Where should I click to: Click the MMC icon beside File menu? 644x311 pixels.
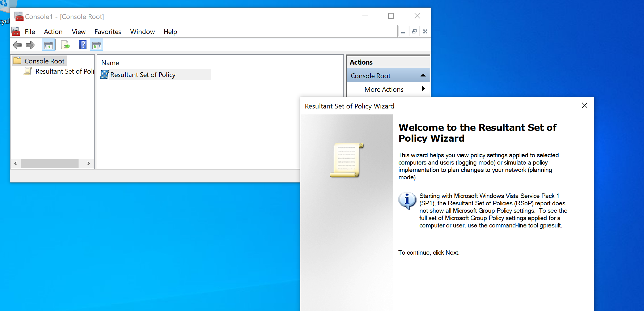(16, 31)
